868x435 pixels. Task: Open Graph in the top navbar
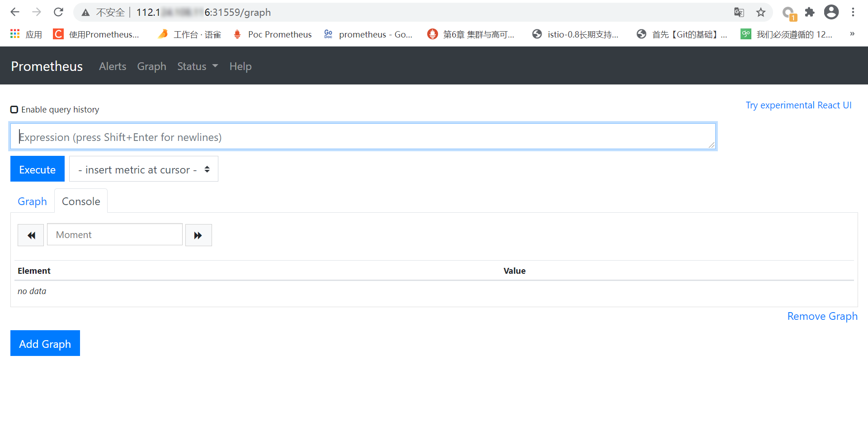[152, 66]
